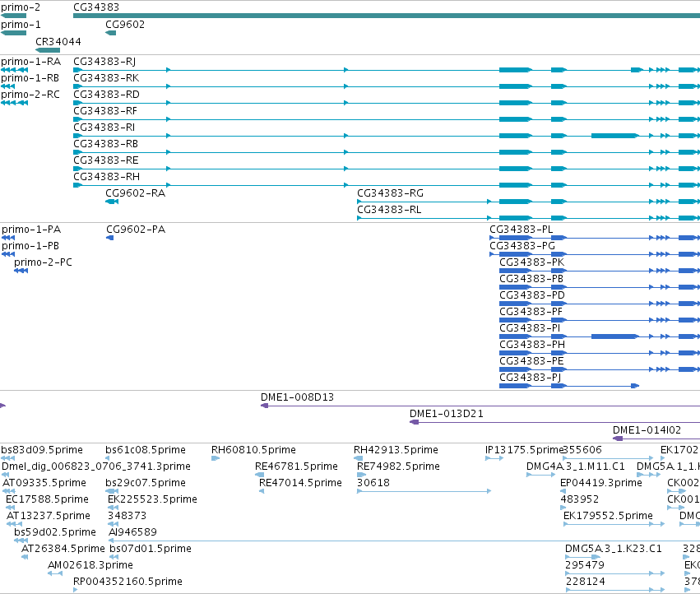Click the CG34383-RJ transcript label
700x594 pixels.
(104, 61)
